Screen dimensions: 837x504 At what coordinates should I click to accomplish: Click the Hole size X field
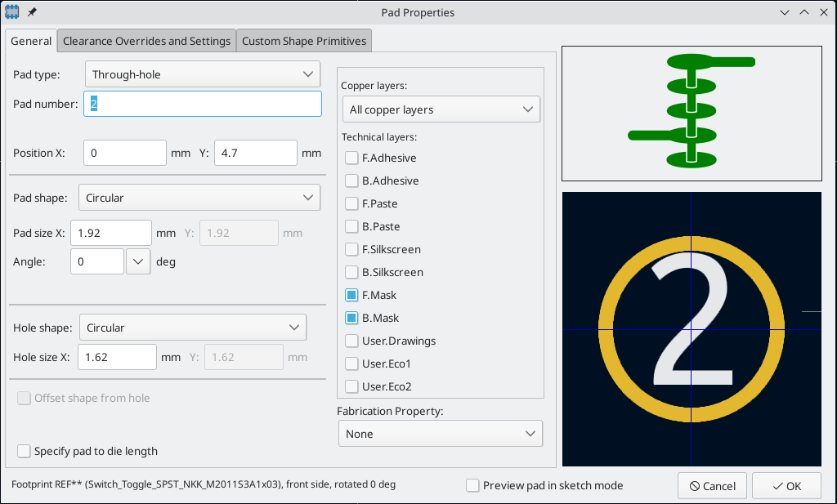117,357
